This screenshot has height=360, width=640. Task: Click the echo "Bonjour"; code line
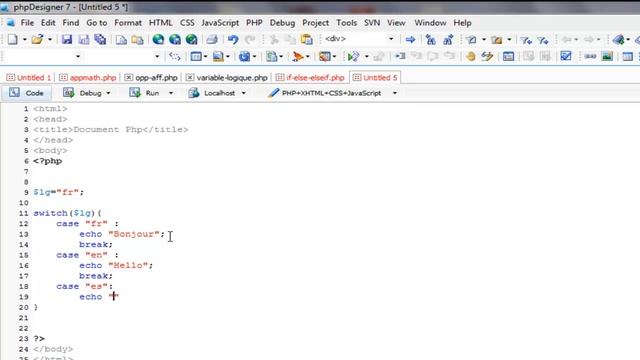tap(122, 234)
